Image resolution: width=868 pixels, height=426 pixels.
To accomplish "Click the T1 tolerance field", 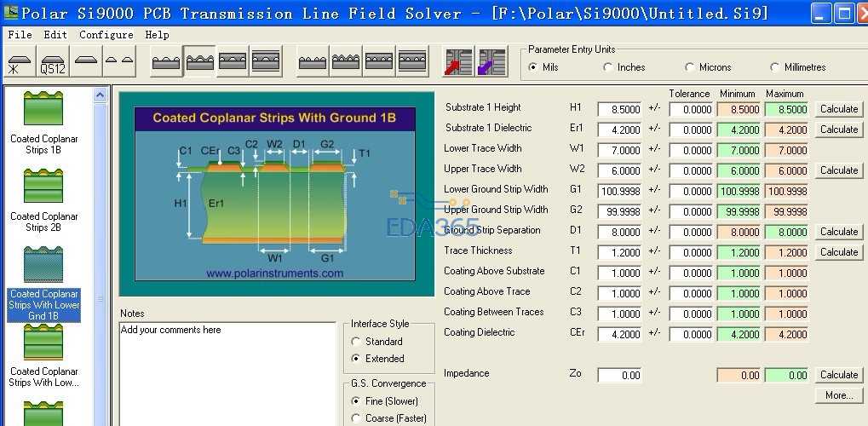I will click(691, 252).
